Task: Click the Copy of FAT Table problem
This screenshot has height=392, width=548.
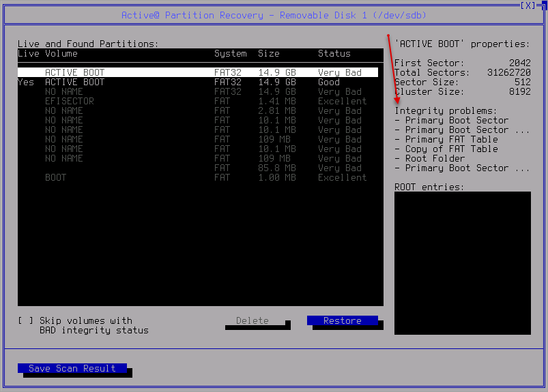Action: pyautogui.click(x=446, y=149)
